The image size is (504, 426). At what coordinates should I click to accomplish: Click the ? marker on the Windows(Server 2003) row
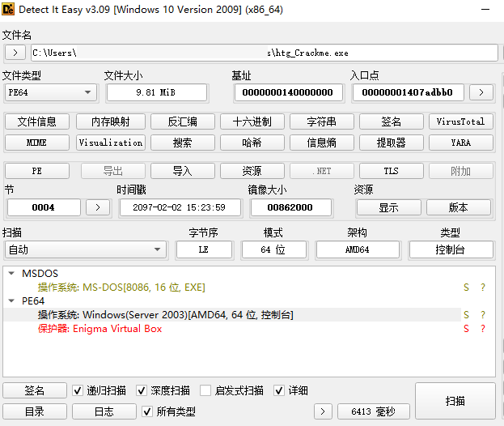(x=483, y=315)
